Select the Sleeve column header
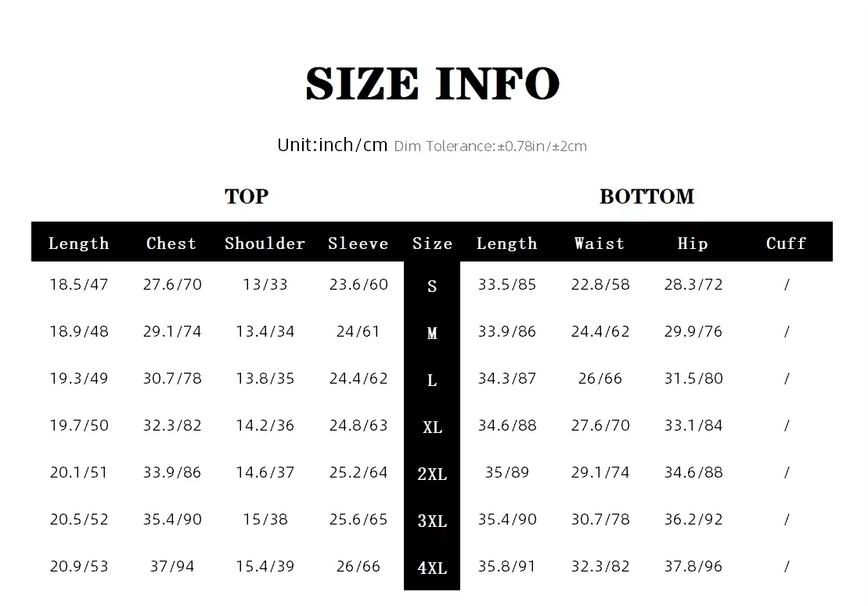 (x=358, y=243)
